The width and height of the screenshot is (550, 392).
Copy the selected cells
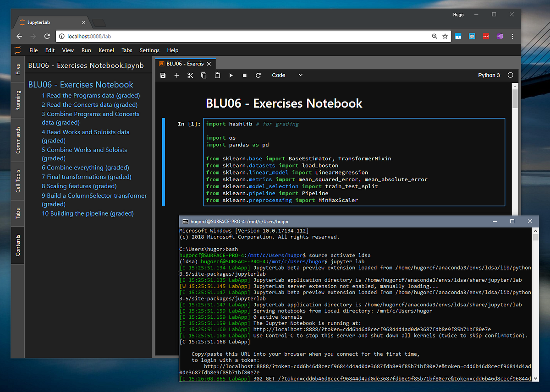(x=203, y=75)
